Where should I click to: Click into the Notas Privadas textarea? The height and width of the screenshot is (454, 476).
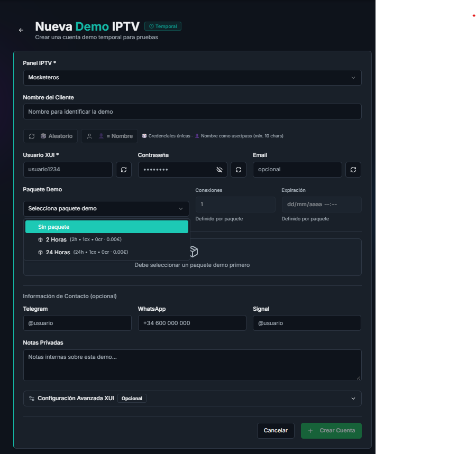point(192,365)
